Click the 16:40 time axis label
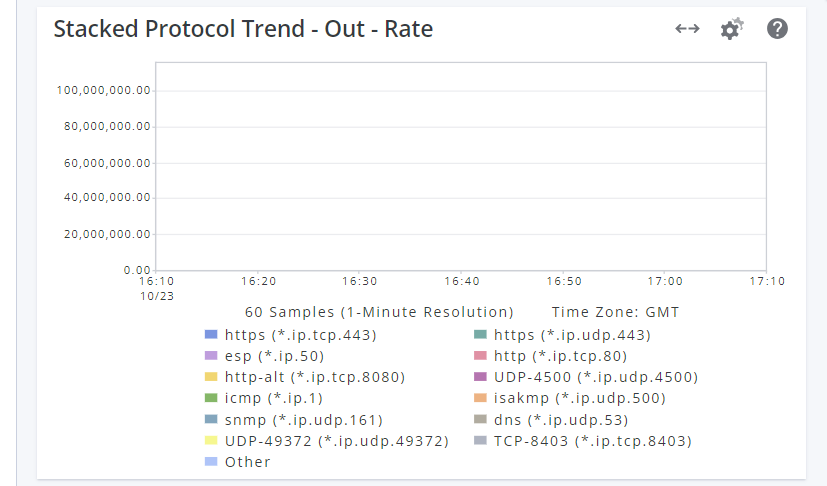The image size is (827, 486). pyautogui.click(x=461, y=282)
